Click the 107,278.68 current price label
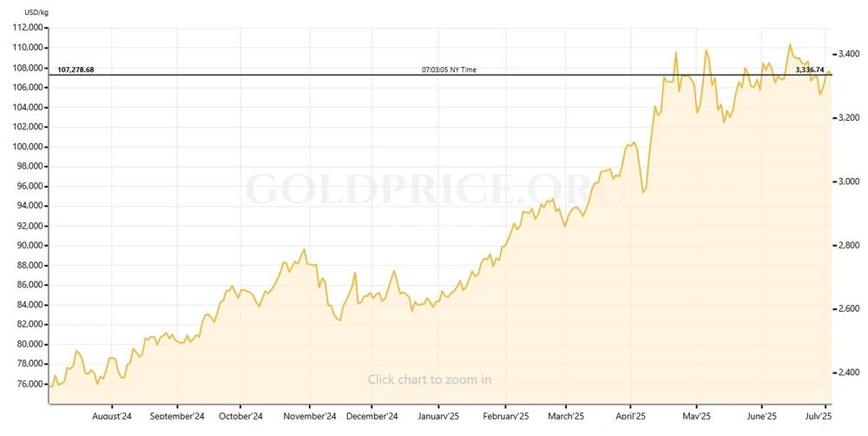The width and height of the screenshot is (868, 436). click(x=76, y=69)
